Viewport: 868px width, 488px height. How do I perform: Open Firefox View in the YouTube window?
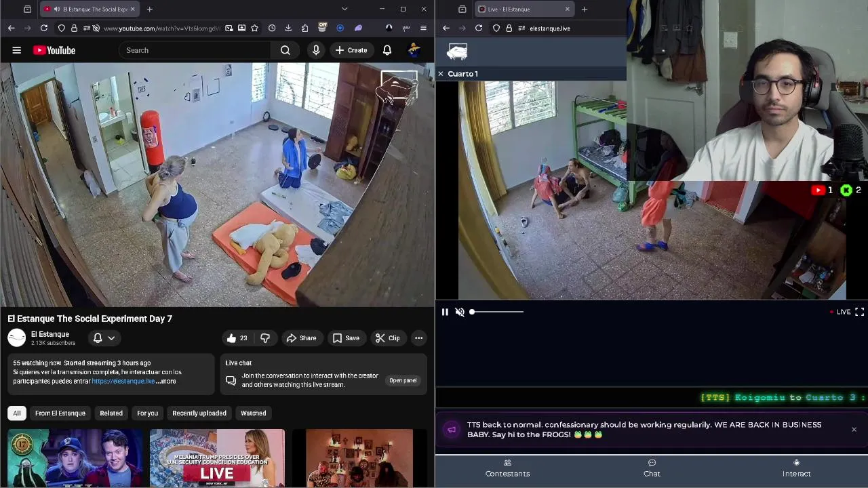coord(28,9)
